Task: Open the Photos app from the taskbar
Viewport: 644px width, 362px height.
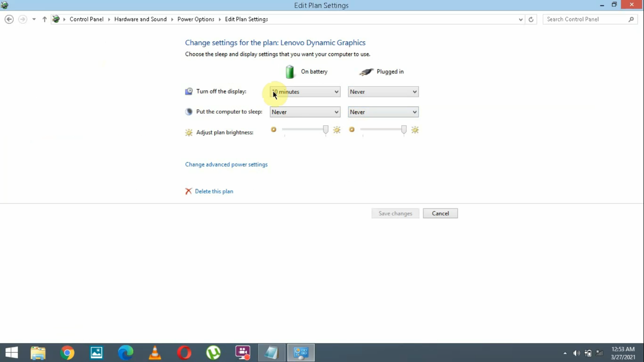Action: coord(96,352)
